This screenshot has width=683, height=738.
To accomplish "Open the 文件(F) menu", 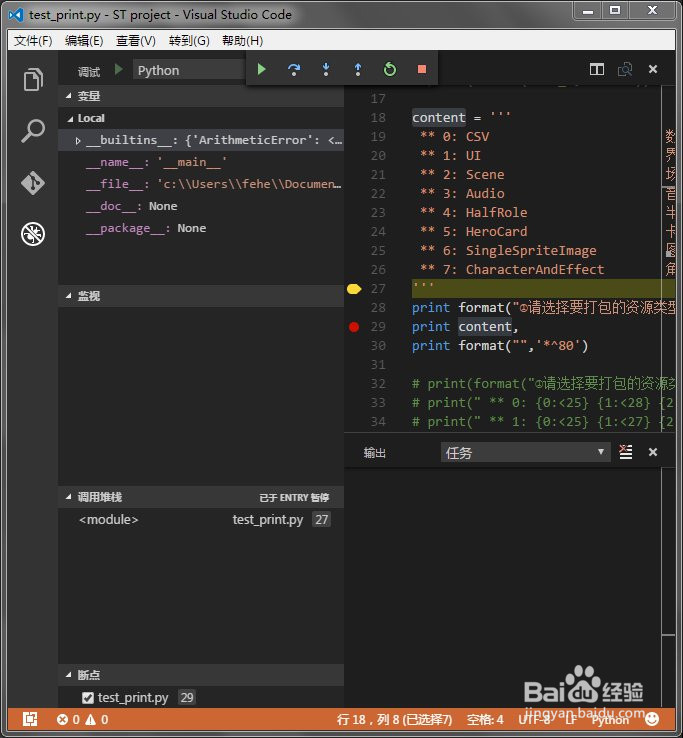I will (33, 41).
